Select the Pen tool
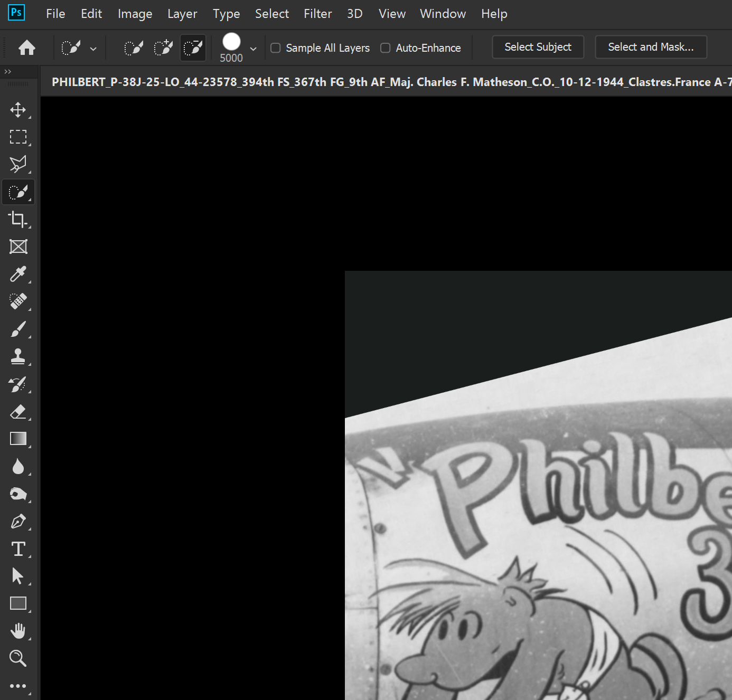The height and width of the screenshot is (700, 732). click(x=18, y=522)
